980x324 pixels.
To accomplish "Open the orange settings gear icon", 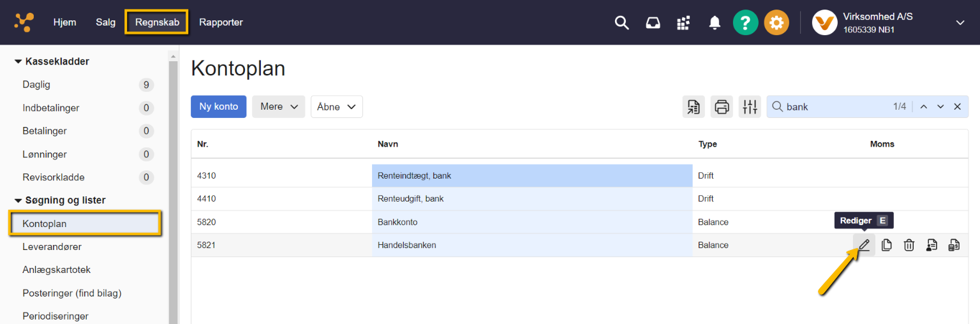I will click(x=776, y=23).
